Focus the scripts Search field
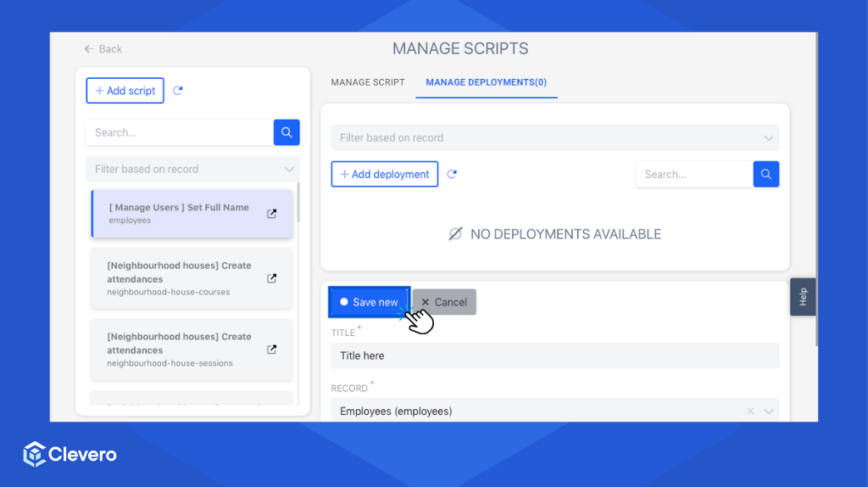 (x=180, y=132)
